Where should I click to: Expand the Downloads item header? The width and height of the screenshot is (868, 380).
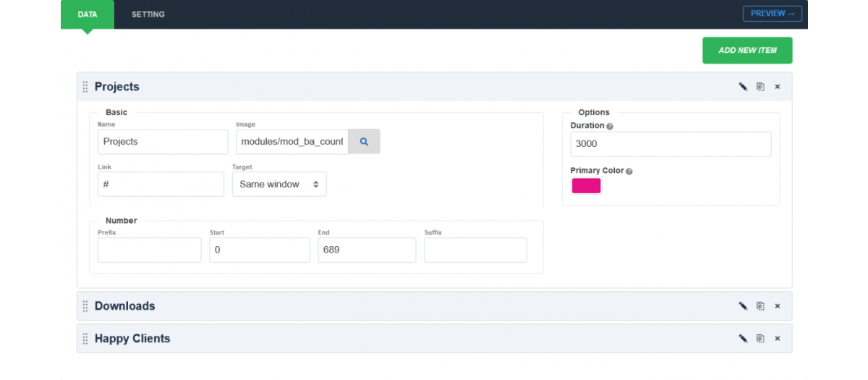pyautogui.click(x=434, y=306)
